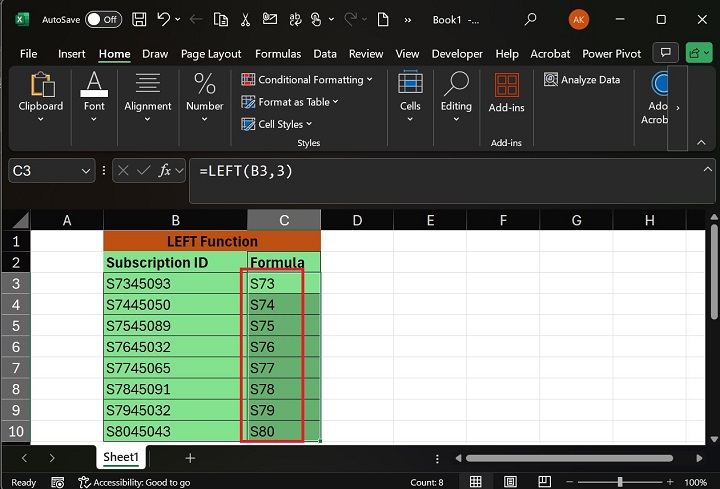The width and height of the screenshot is (720, 489).
Task: Click the Undo arrow icon
Action: (x=165, y=19)
